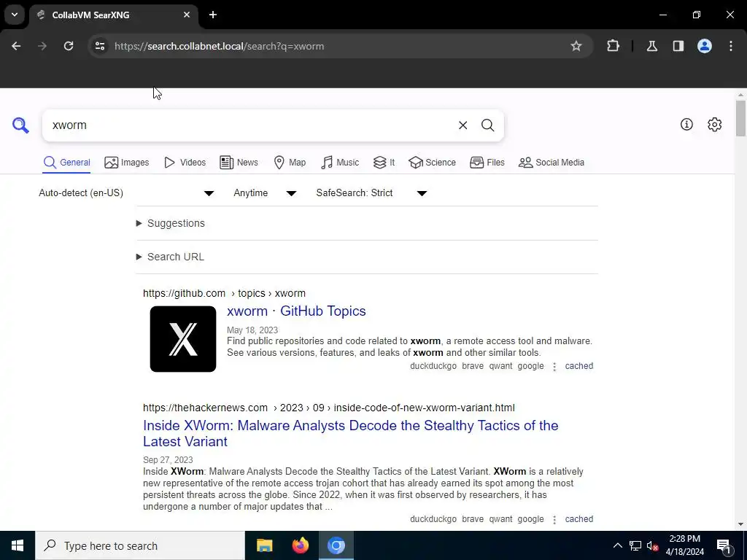Open a new browser tab
This screenshot has height=560, width=747.
[213, 15]
